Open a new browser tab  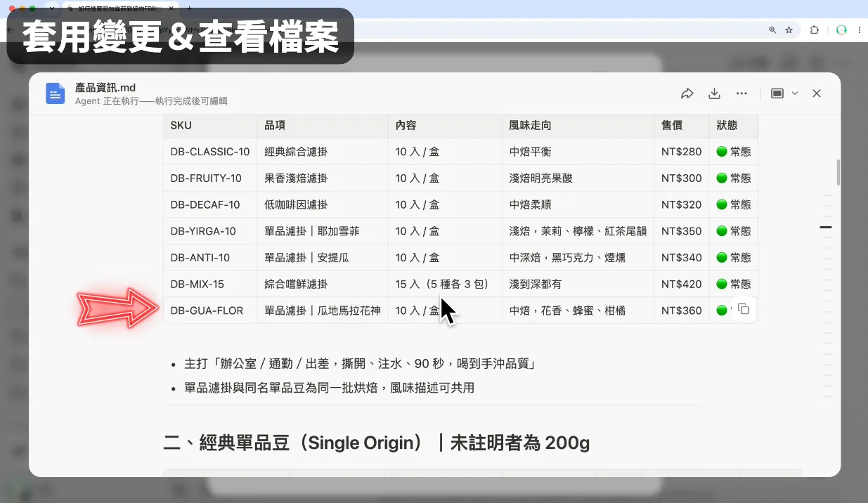coord(189,8)
